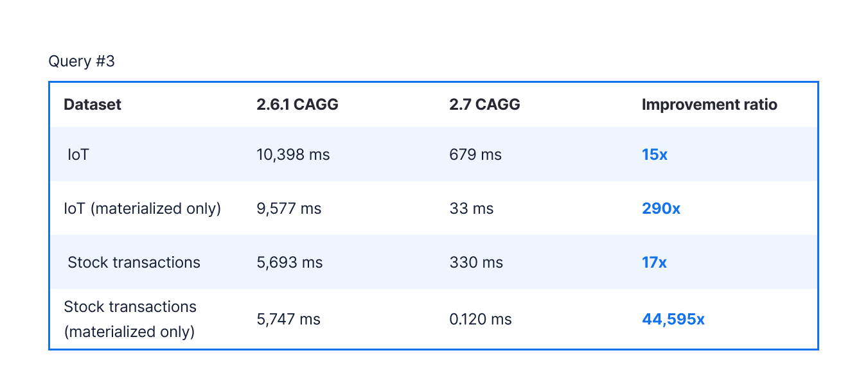This screenshot has width=868, height=389.
Task: Click the blue "15x" improvement ratio
Action: pyautogui.click(x=655, y=155)
